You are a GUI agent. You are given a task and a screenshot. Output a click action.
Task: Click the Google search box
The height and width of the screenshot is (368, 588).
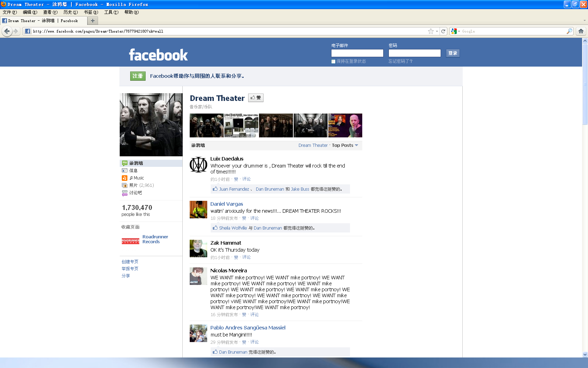[513, 31]
